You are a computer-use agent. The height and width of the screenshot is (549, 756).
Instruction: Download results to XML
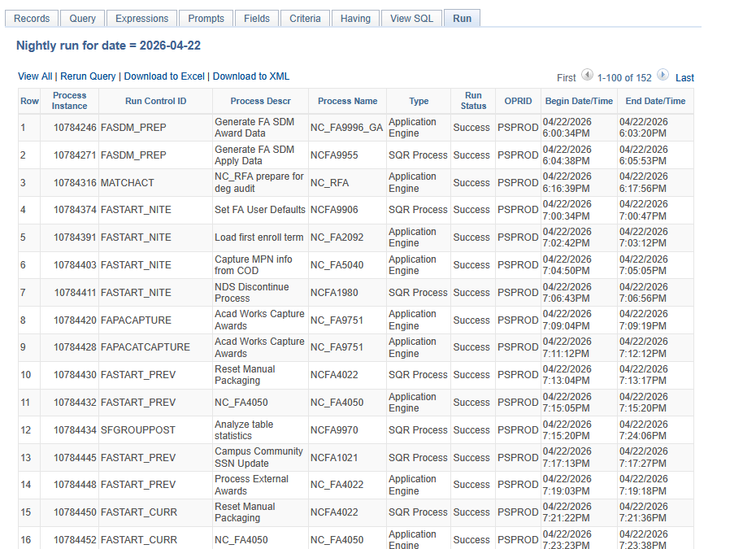click(251, 76)
